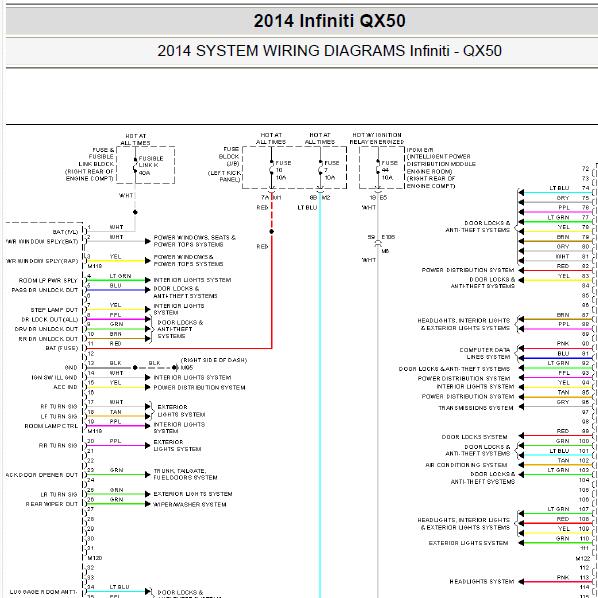
Task: Click the "LF TURN SIG" label
Action: coord(59,417)
